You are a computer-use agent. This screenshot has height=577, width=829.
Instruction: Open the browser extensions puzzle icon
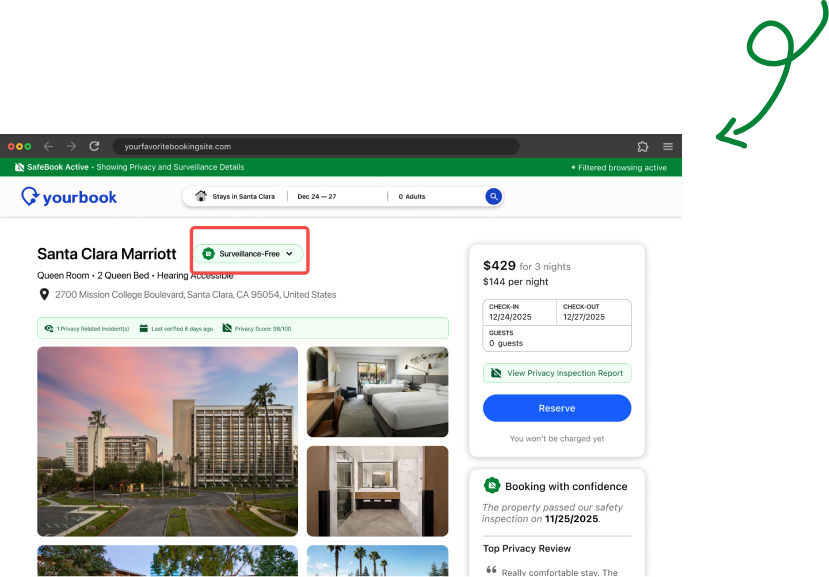[643, 146]
